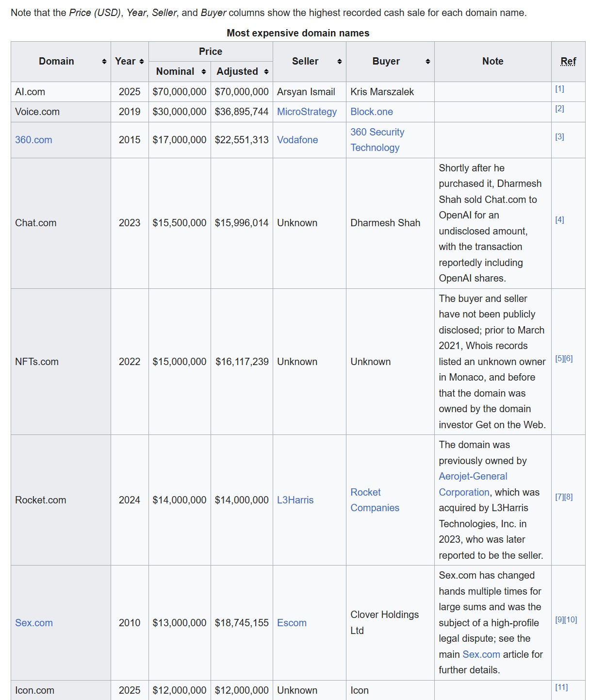The height and width of the screenshot is (700, 590).
Task: Open Sex.com link in Domain column
Action: coord(33,623)
